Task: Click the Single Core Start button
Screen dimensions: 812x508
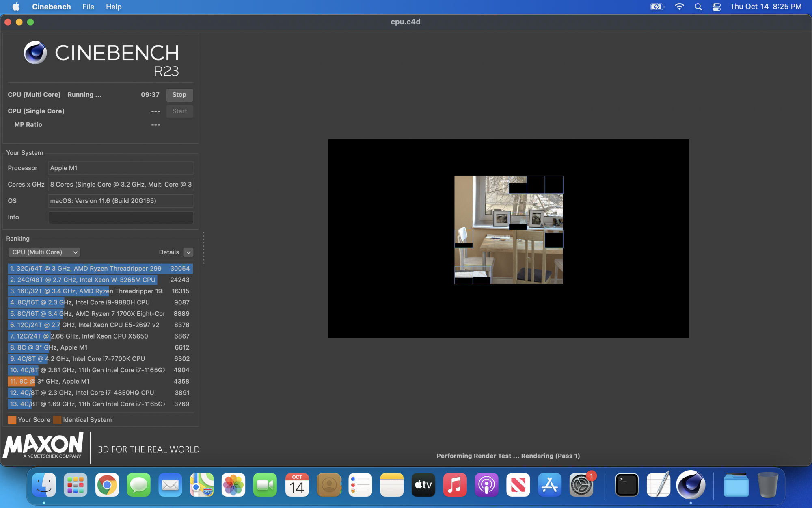Action: (x=179, y=111)
